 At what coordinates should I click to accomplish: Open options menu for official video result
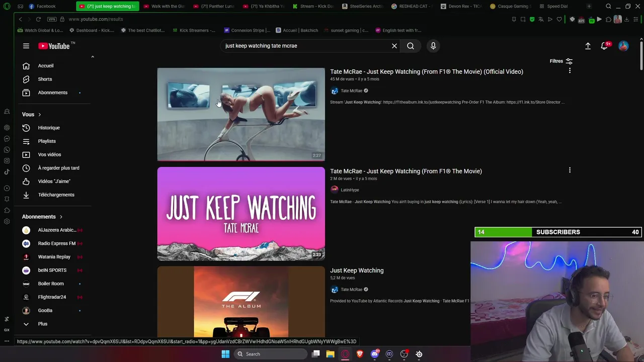click(x=570, y=71)
